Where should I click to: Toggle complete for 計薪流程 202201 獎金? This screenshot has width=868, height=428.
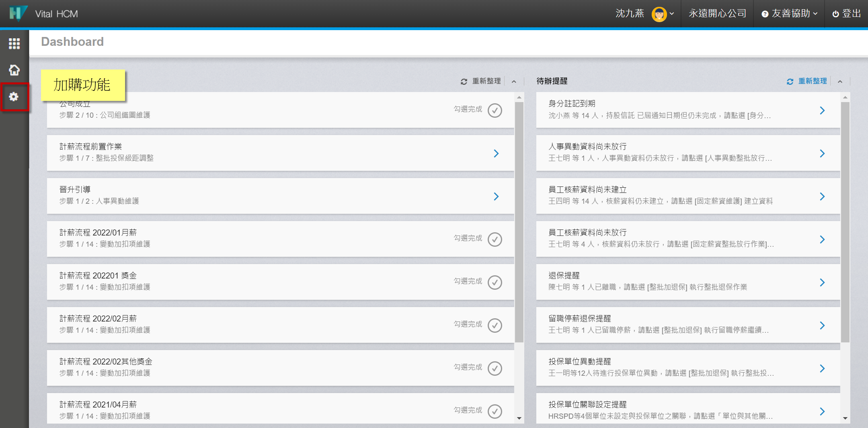(495, 283)
